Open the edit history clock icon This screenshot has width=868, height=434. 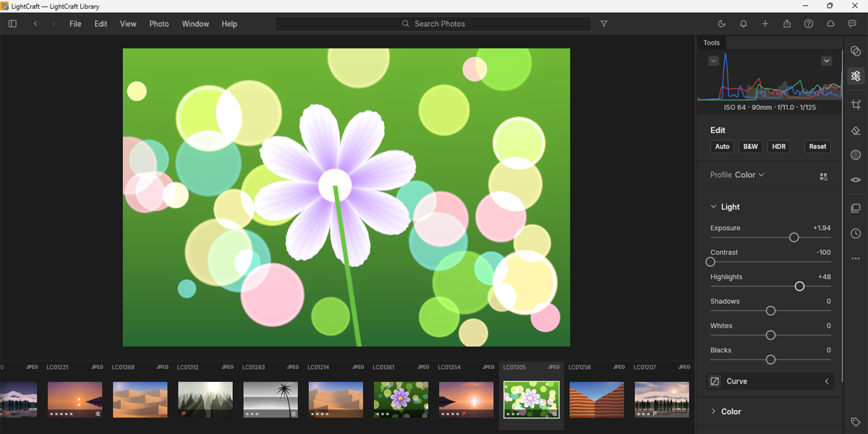(x=856, y=234)
